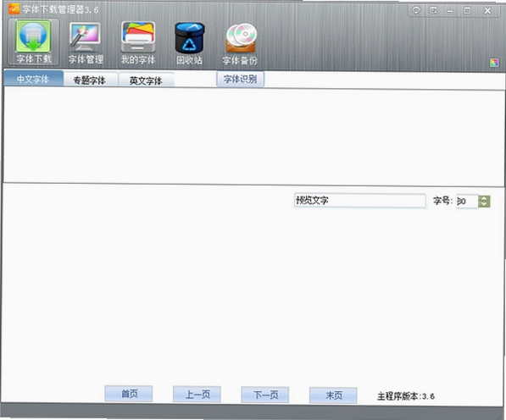
Task: Open the colorful skin palette swatch
Action: point(494,63)
